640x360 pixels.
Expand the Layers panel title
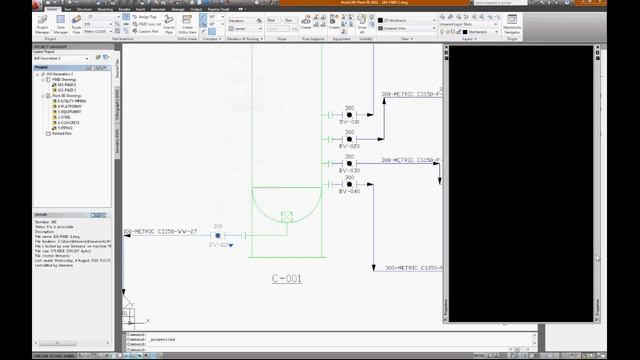point(469,39)
